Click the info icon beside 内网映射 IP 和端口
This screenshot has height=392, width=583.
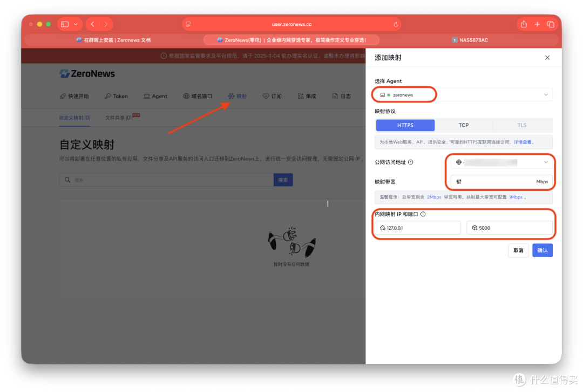(x=423, y=214)
